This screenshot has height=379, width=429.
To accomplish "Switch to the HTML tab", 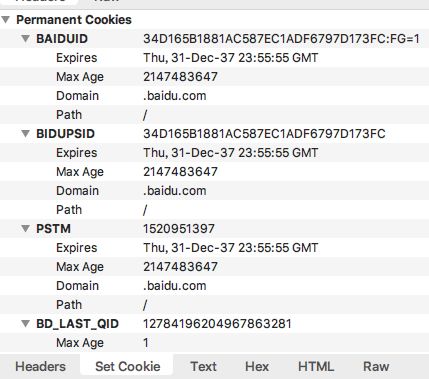I will [316, 367].
